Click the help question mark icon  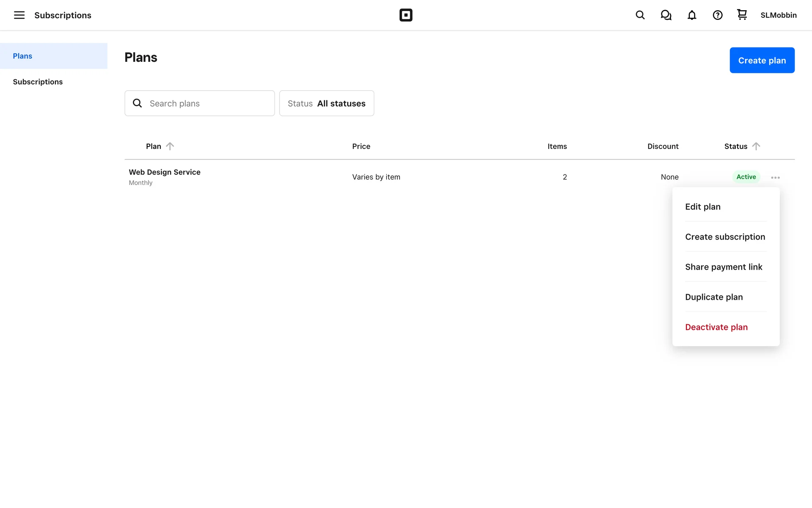point(717,15)
